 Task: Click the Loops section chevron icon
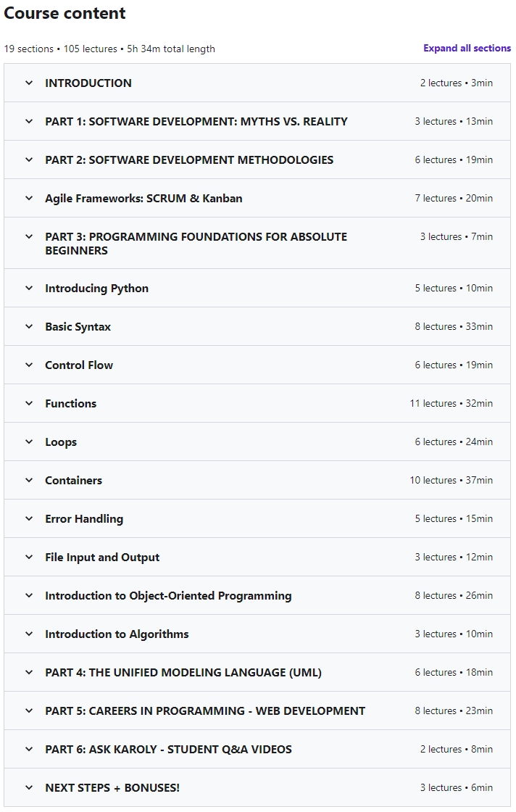29,442
